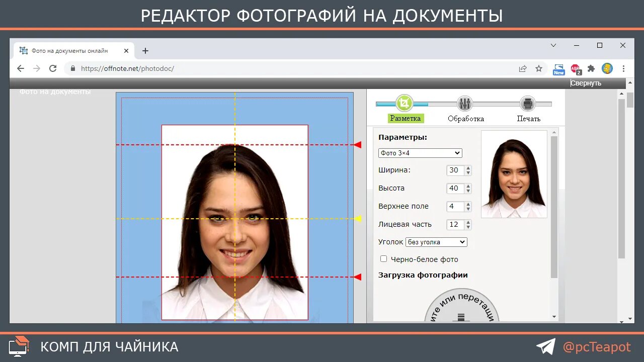Click the Параметры: heading
This screenshot has height=362, width=644.
[x=403, y=137]
